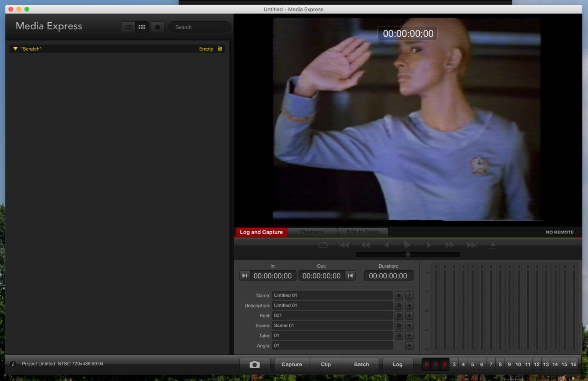Skip to next clip in transport controls
Screen dimensions: 588x381
click(x=472, y=245)
